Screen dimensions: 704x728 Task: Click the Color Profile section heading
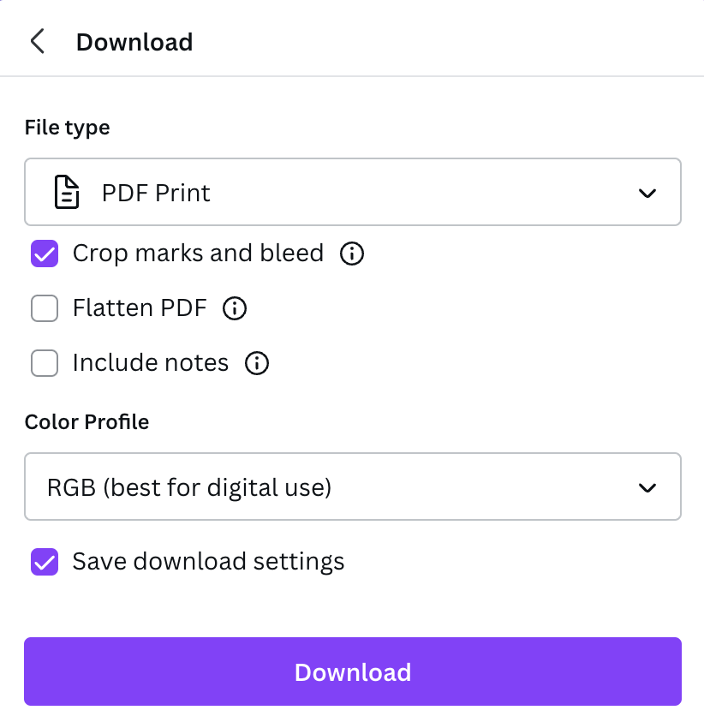(87, 422)
